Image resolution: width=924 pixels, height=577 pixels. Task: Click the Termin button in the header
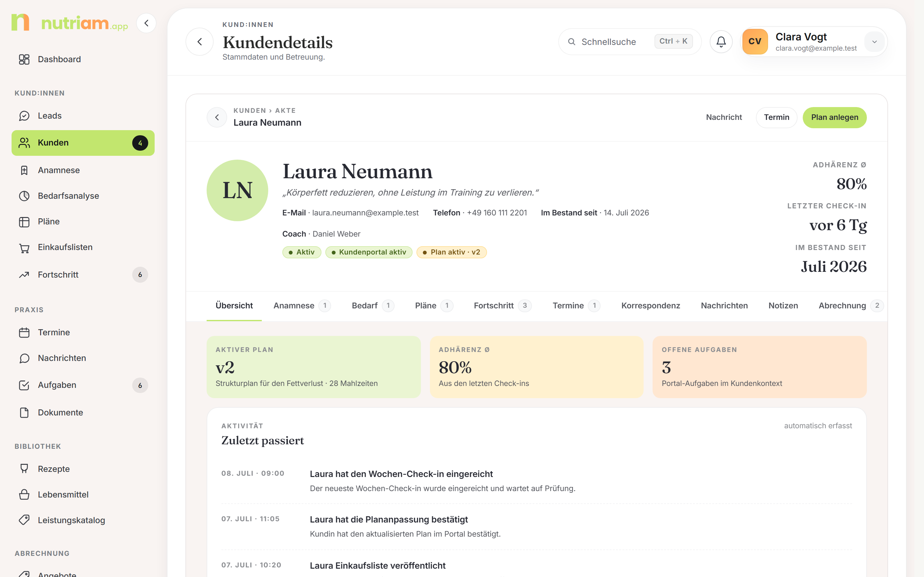coord(777,118)
